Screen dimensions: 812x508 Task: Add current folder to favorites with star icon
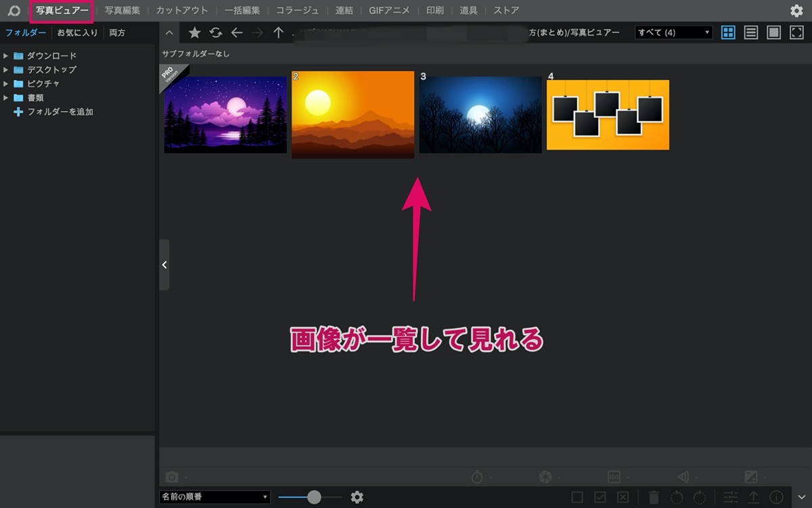[x=194, y=33]
